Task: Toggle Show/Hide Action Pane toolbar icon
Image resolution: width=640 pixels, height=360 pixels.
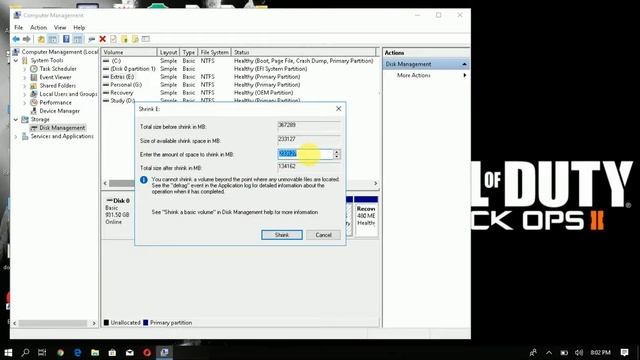Action: (x=78, y=39)
